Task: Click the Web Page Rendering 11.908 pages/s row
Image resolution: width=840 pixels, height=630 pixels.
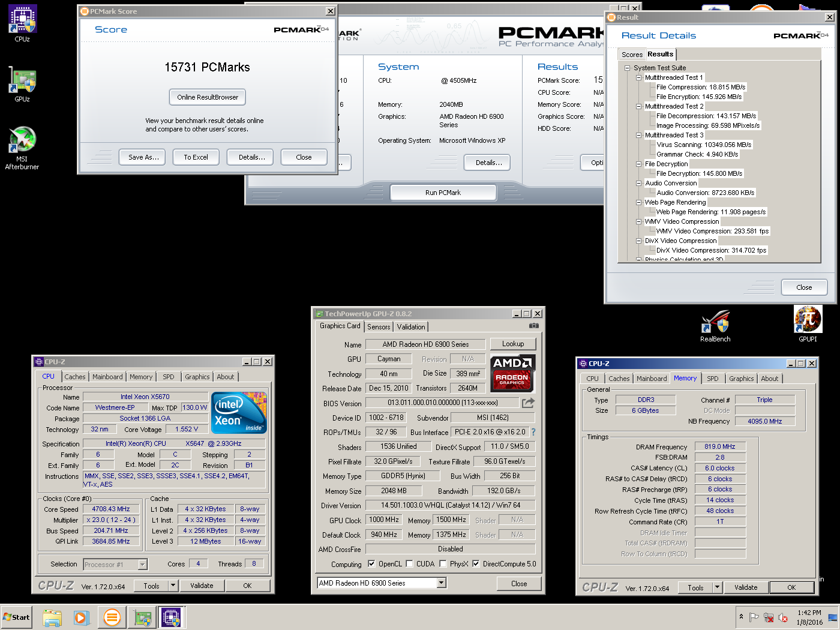Action: 710,212
